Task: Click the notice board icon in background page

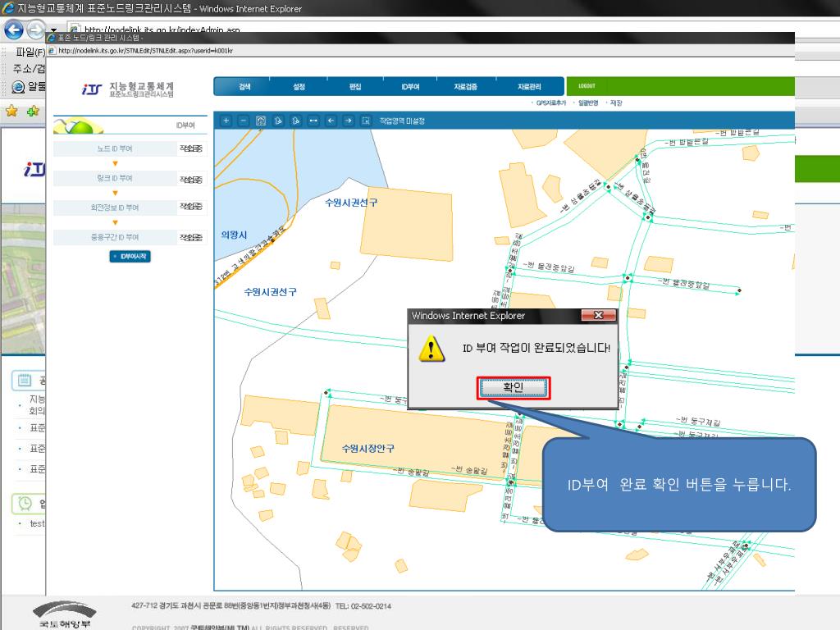Action: tap(25, 381)
